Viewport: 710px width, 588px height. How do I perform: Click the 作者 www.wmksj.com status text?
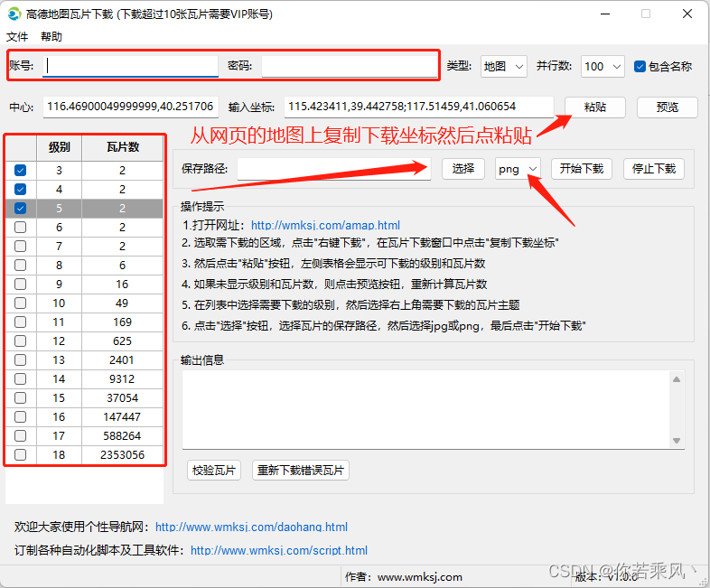(x=404, y=576)
